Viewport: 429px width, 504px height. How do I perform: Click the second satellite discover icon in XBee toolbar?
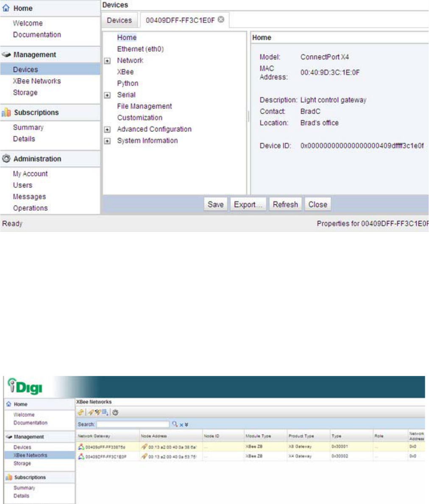click(97, 412)
